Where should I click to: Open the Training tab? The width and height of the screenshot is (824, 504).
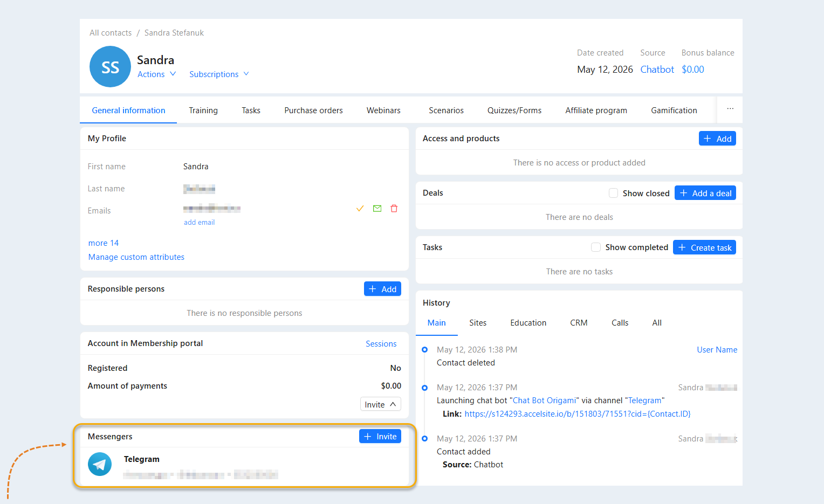point(203,111)
